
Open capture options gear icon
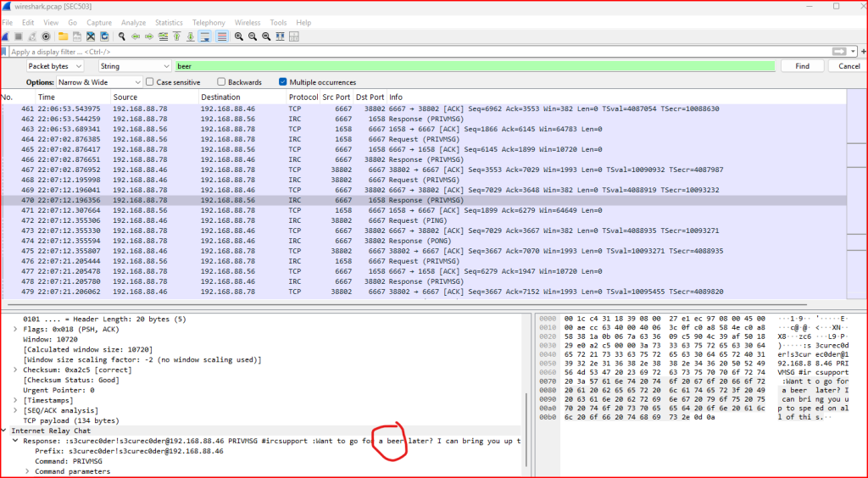(x=46, y=36)
